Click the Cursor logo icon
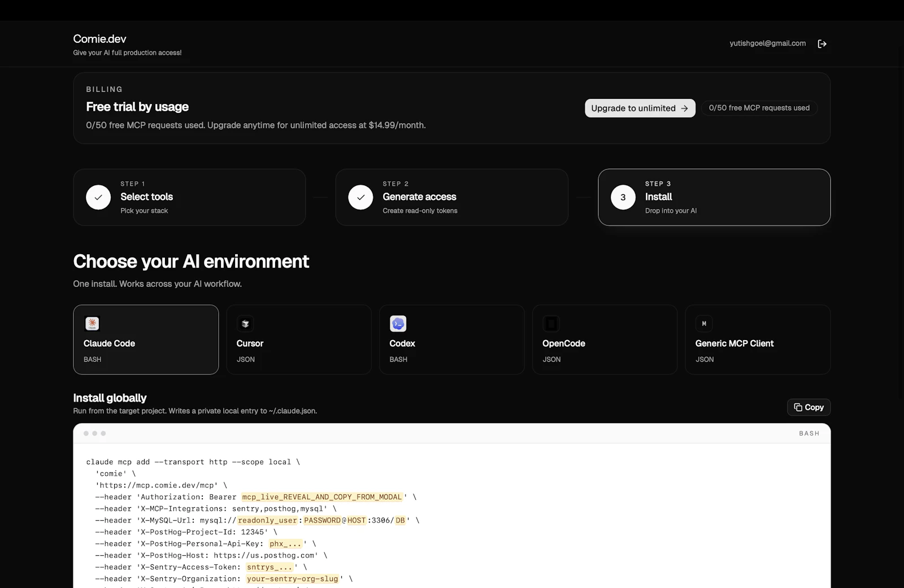 tap(245, 324)
